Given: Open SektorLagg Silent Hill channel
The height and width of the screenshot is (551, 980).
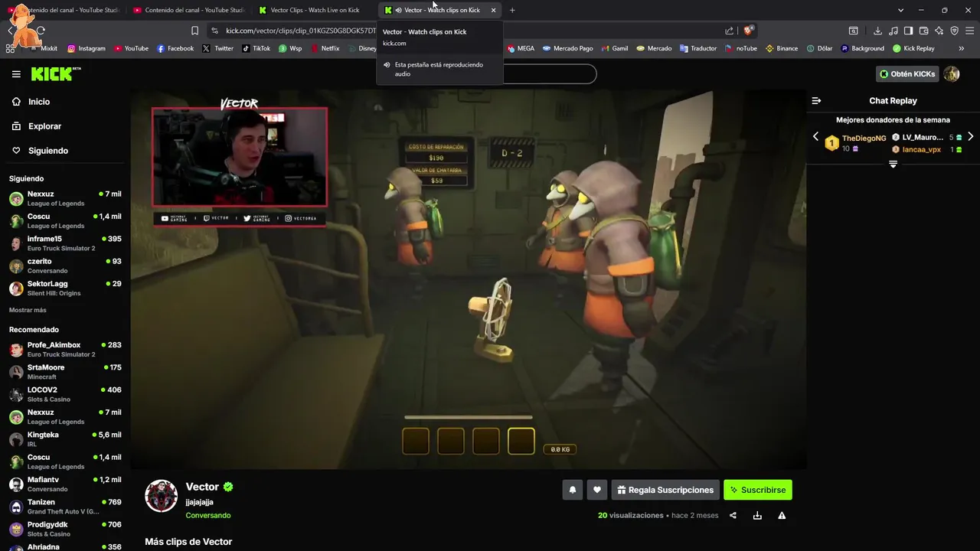Looking at the screenshot, I should pos(65,289).
